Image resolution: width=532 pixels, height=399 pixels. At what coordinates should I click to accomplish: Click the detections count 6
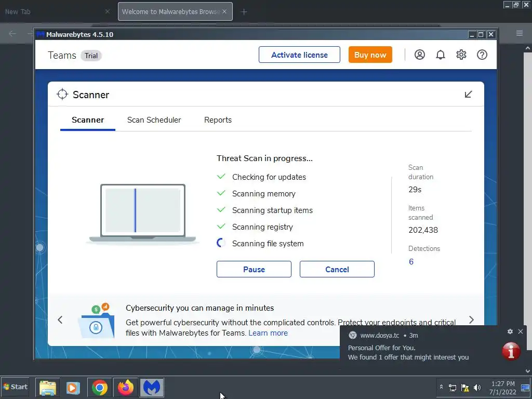[411, 262]
